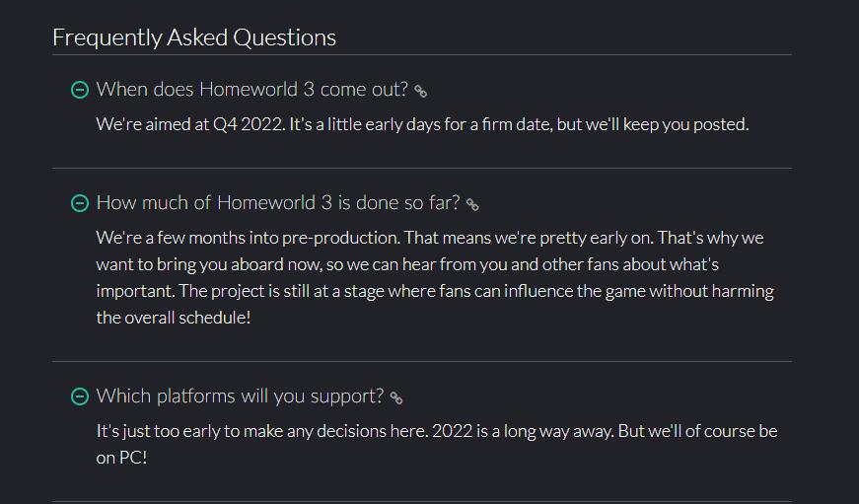859x504 pixels.
Task: Collapse the 'Which platforms will you support?' answer
Action: pyautogui.click(x=80, y=396)
